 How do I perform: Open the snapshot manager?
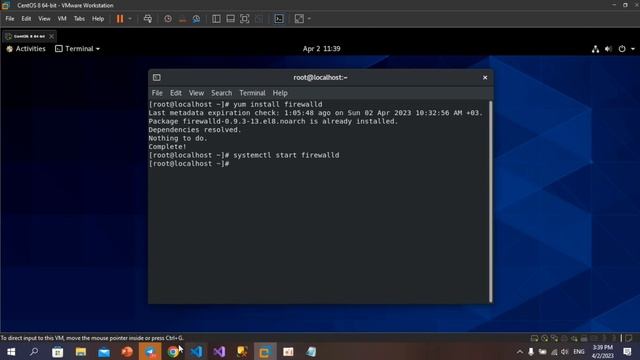point(196,19)
